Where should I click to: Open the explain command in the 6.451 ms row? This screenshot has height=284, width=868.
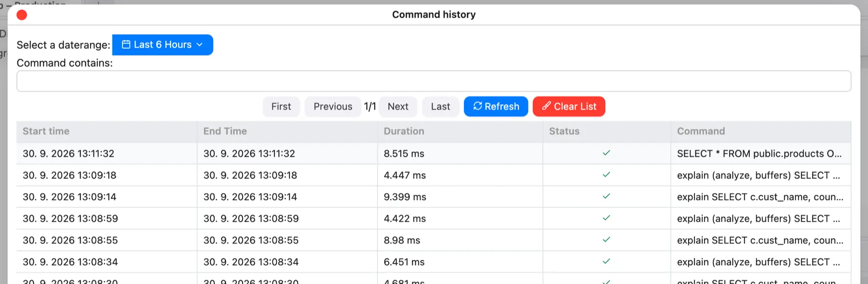click(759, 262)
